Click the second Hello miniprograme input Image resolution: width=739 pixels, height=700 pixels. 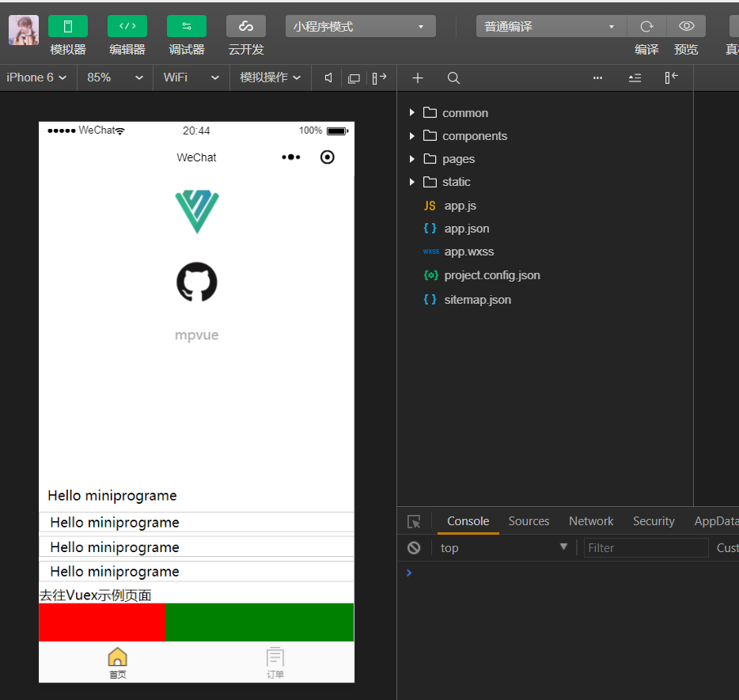[x=196, y=522]
